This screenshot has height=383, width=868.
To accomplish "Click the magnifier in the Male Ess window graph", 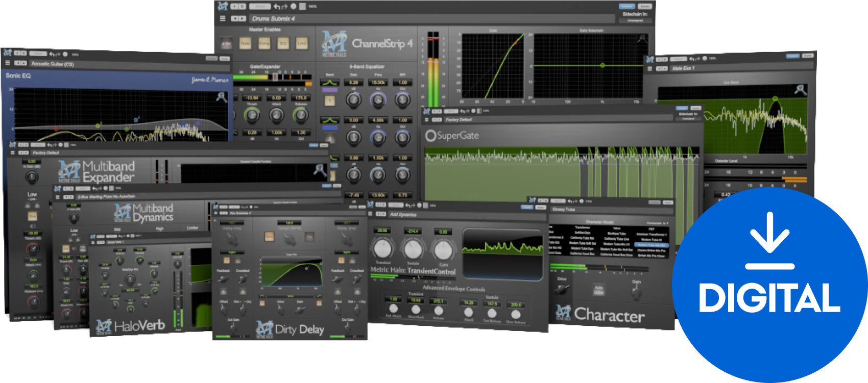I will click(x=800, y=90).
